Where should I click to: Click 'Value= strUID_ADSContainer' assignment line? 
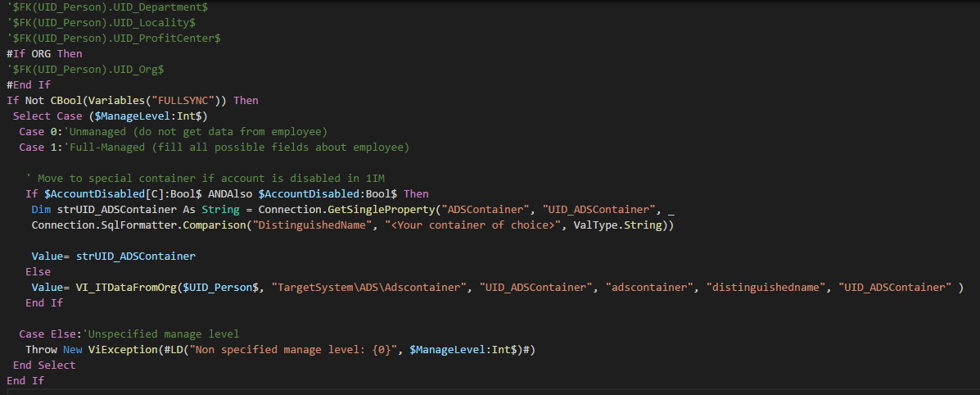[x=113, y=256]
